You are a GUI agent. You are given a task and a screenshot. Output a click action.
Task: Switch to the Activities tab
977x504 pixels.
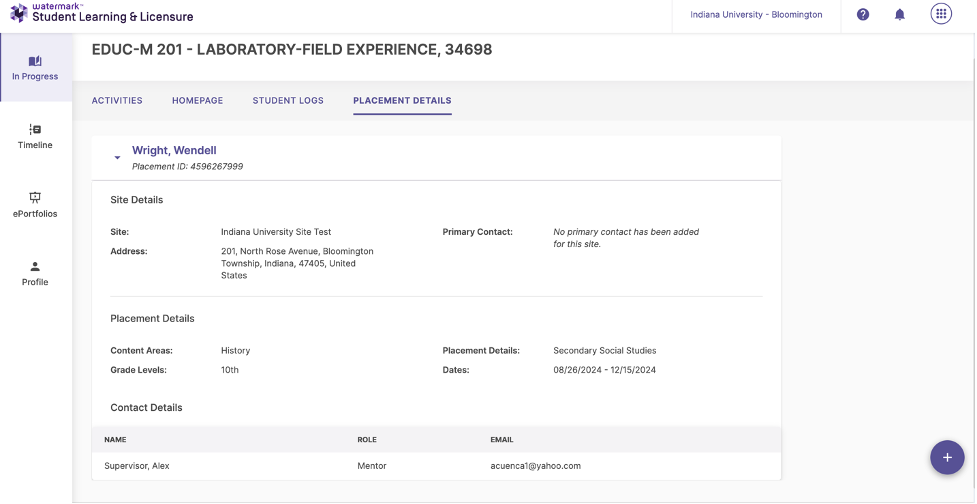pyautogui.click(x=117, y=101)
